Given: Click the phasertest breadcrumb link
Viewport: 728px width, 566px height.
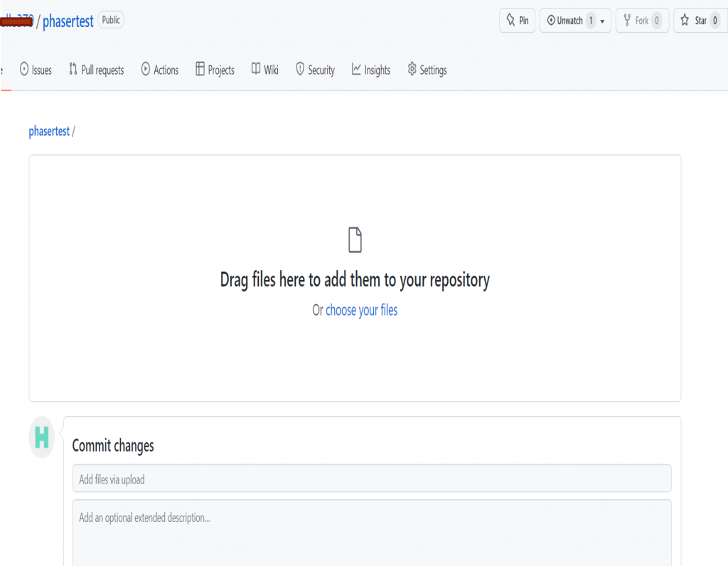Looking at the screenshot, I should [49, 131].
